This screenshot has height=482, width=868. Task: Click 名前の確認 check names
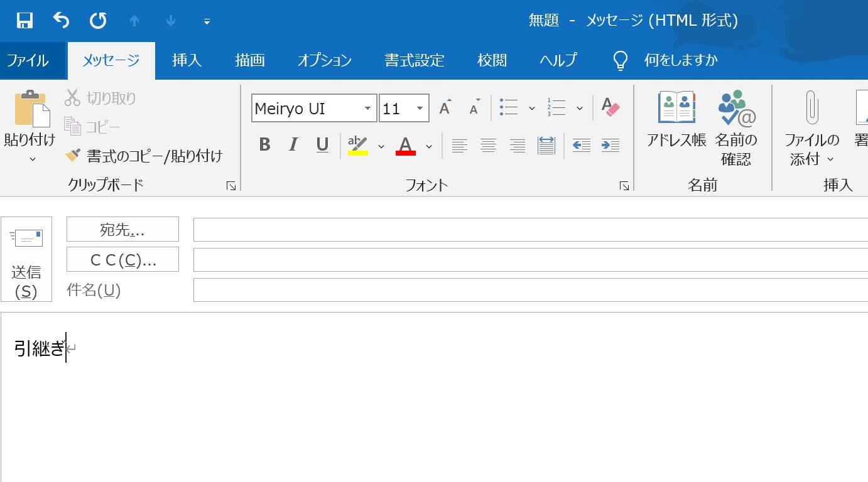[x=737, y=129]
